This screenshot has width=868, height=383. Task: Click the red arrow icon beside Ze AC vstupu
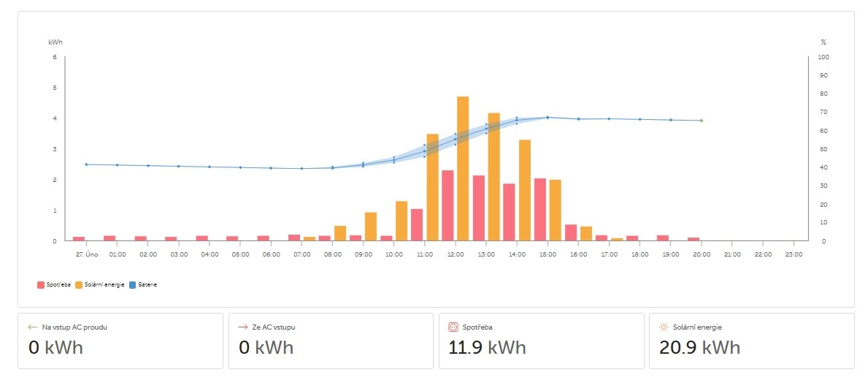[243, 327]
